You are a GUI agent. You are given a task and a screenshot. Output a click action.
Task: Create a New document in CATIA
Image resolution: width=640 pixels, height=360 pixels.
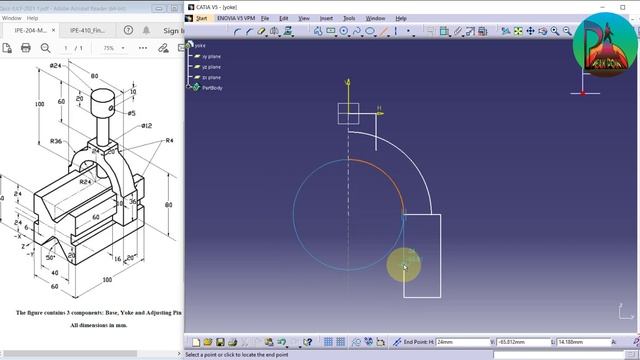pyautogui.click(x=196, y=342)
